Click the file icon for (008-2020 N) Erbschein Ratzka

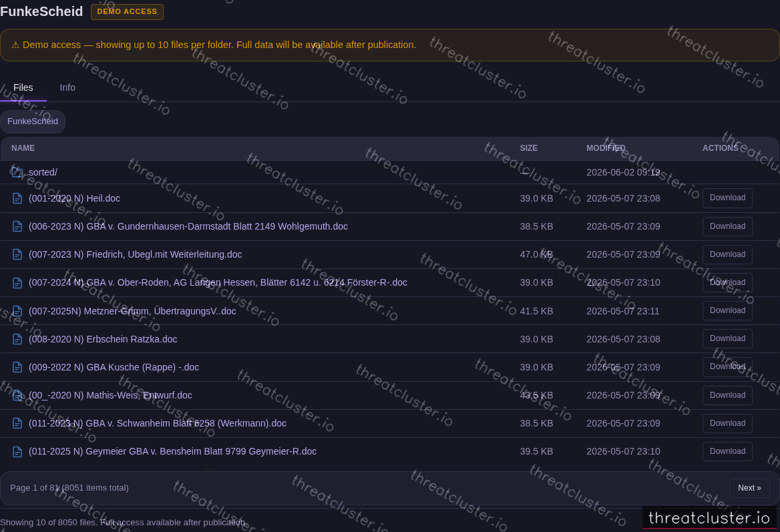pos(17,339)
